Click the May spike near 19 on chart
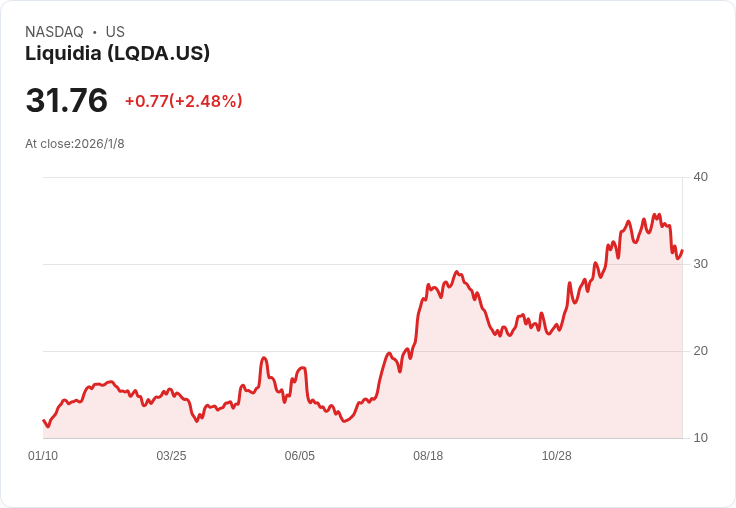 click(264, 358)
